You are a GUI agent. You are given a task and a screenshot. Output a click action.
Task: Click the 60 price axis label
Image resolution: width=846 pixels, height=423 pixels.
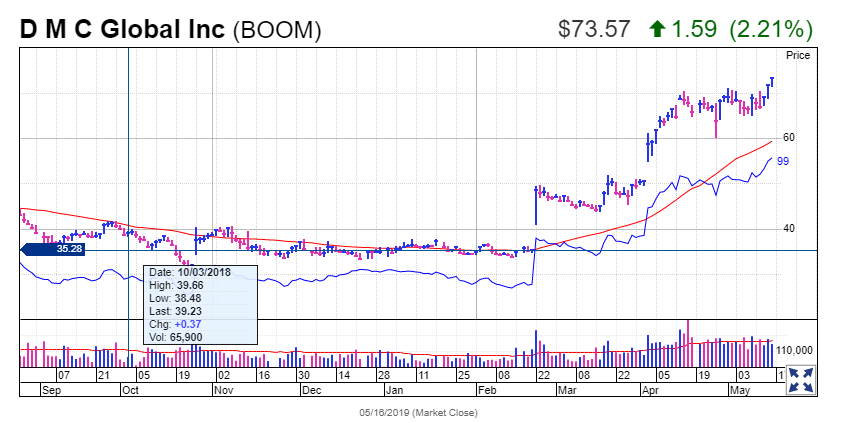coord(789,137)
